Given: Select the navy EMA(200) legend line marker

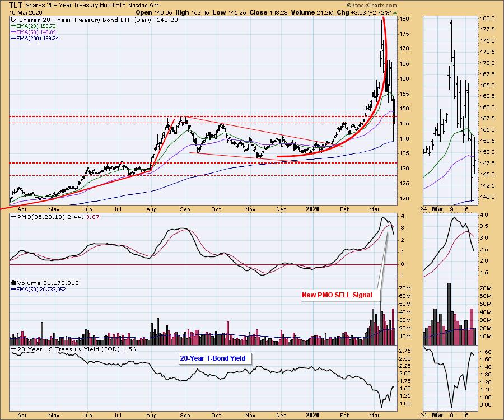Looking at the screenshot, I should click(13, 38).
